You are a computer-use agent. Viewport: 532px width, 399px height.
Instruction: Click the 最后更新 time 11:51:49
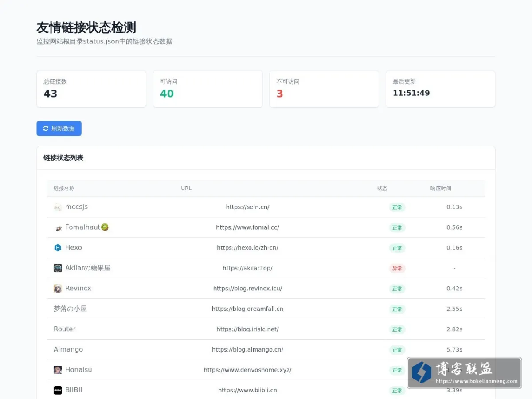pyautogui.click(x=411, y=93)
